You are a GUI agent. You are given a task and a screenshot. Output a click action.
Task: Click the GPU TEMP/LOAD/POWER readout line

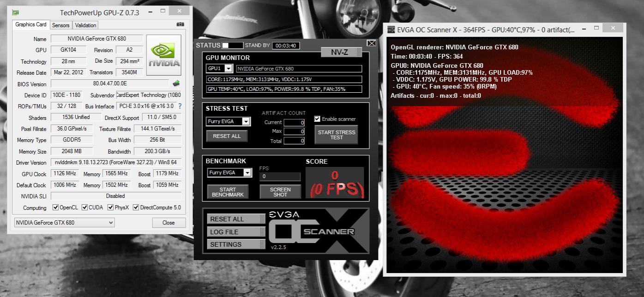284,89
